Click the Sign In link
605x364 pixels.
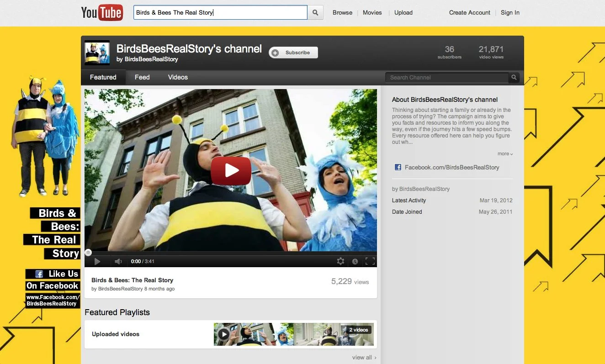[510, 13]
